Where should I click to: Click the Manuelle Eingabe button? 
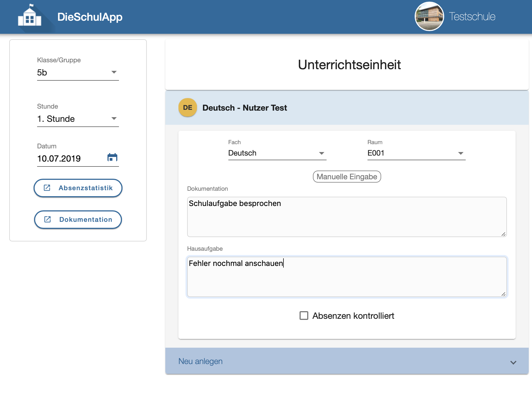(347, 177)
